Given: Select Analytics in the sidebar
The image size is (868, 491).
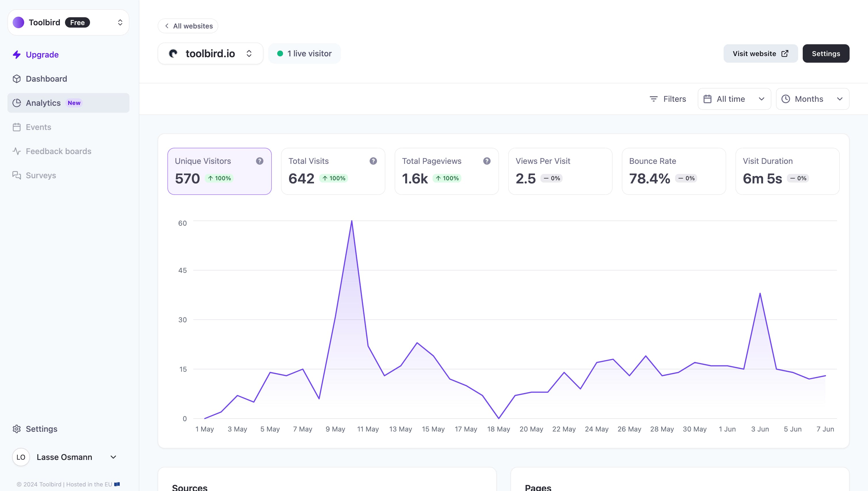Looking at the screenshot, I should pos(68,103).
